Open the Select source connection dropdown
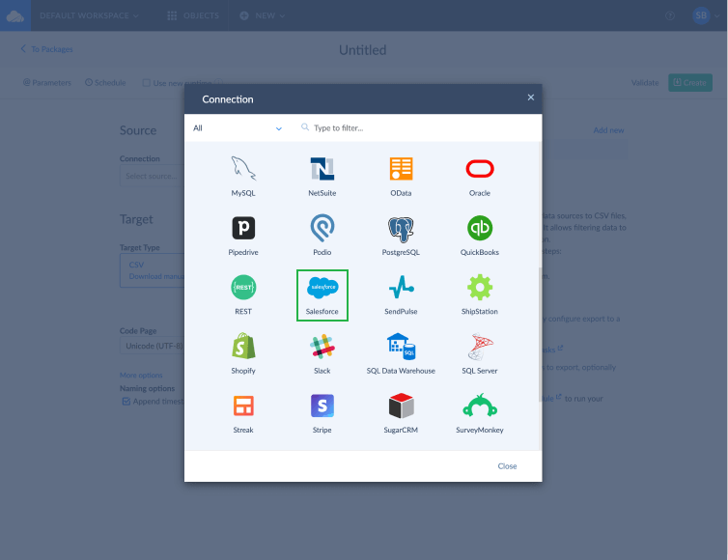This screenshot has height=560, width=728. (153, 176)
